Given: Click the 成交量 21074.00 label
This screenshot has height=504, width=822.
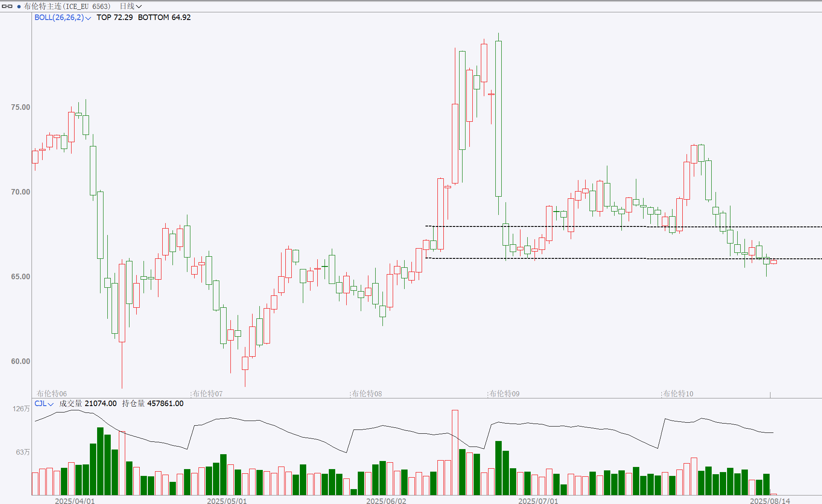Looking at the screenshot, I should (88, 404).
